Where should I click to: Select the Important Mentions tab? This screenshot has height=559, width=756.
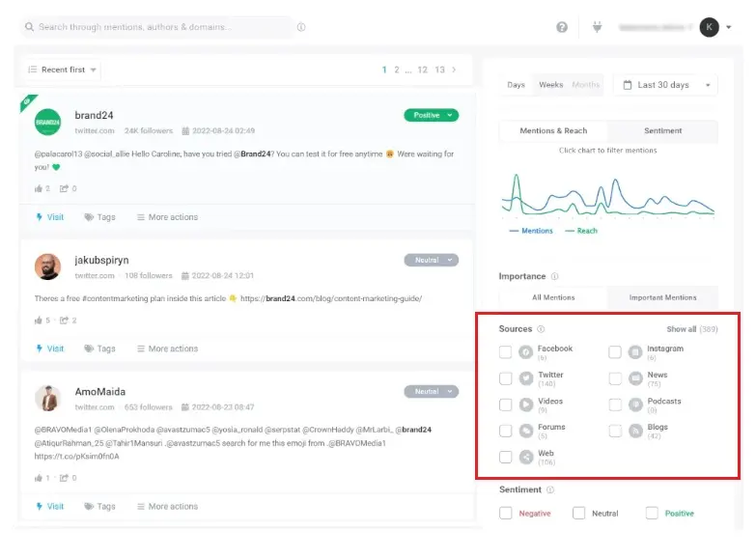(662, 297)
